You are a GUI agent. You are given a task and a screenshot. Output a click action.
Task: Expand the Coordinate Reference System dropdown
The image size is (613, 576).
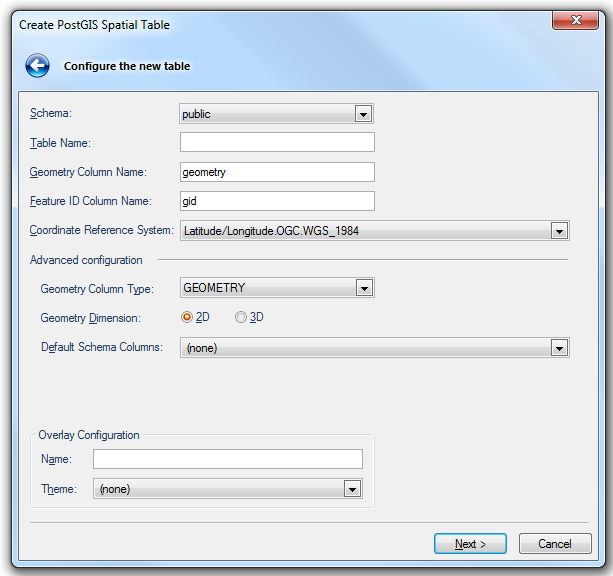click(x=374, y=231)
